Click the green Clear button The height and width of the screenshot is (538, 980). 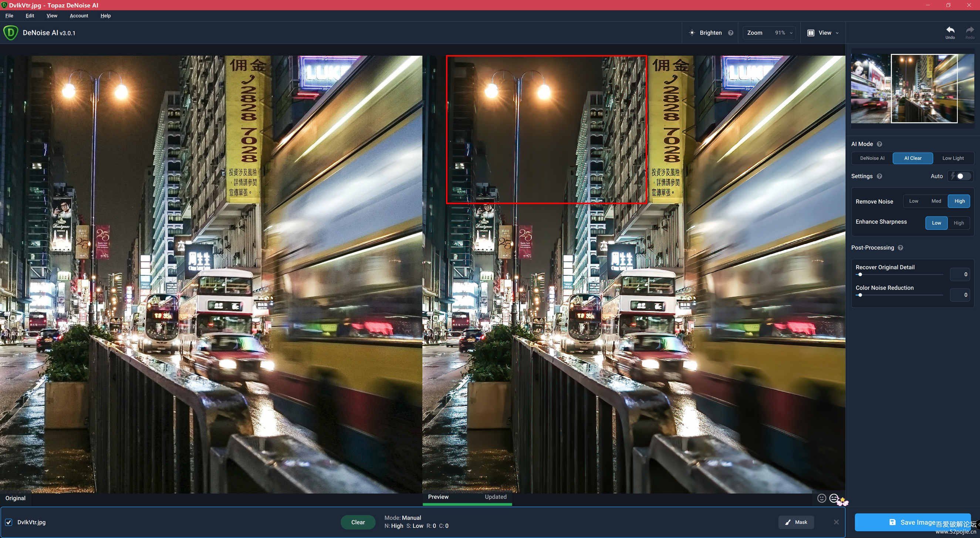[358, 522]
